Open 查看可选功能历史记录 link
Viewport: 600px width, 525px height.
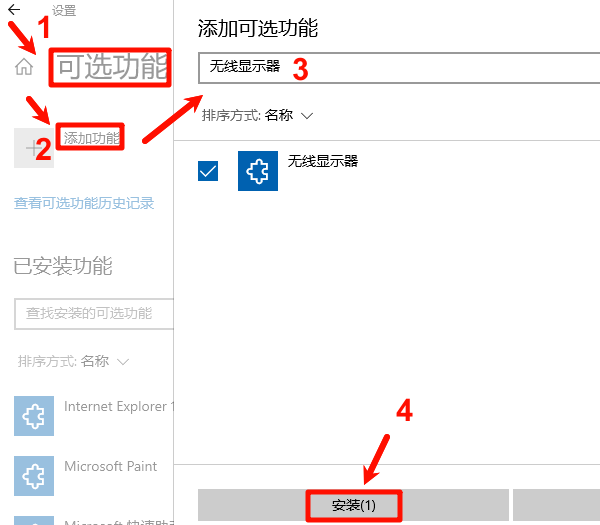(x=84, y=203)
